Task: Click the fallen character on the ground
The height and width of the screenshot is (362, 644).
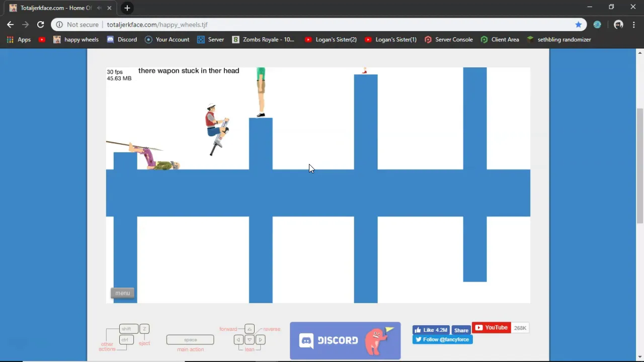Action: (x=153, y=157)
